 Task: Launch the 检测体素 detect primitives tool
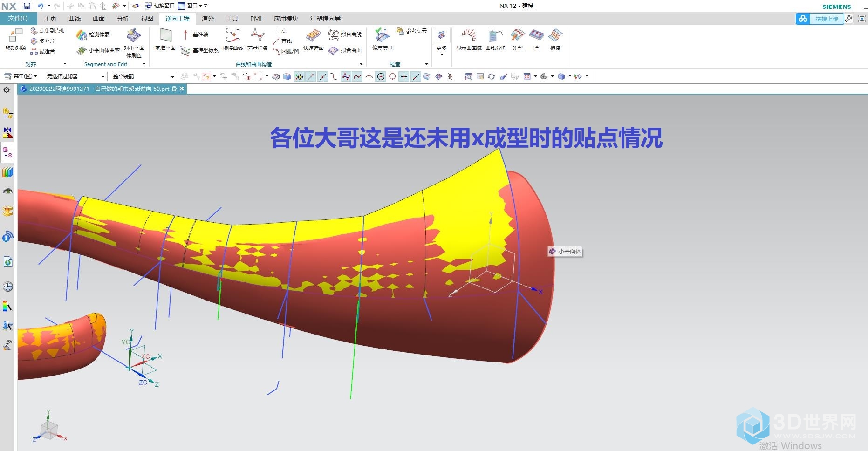point(93,34)
